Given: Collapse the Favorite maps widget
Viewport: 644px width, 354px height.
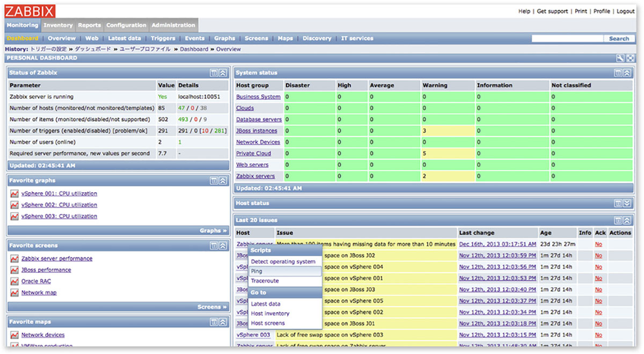Looking at the screenshot, I should click(223, 322).
